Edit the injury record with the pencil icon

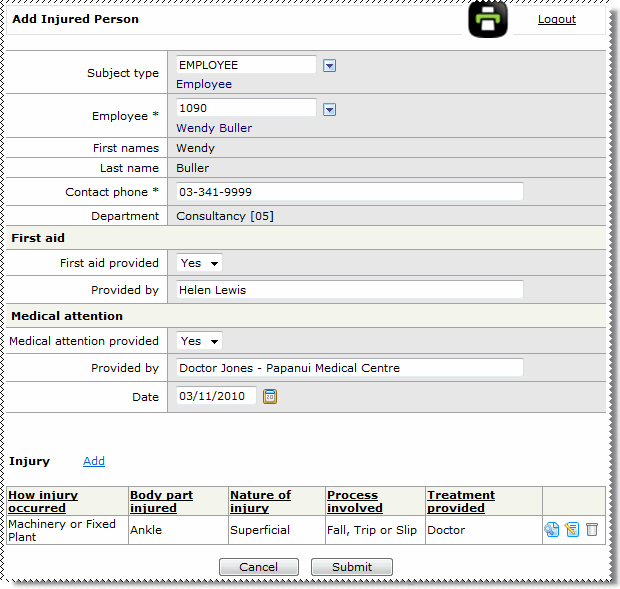[x=572, y=530]
